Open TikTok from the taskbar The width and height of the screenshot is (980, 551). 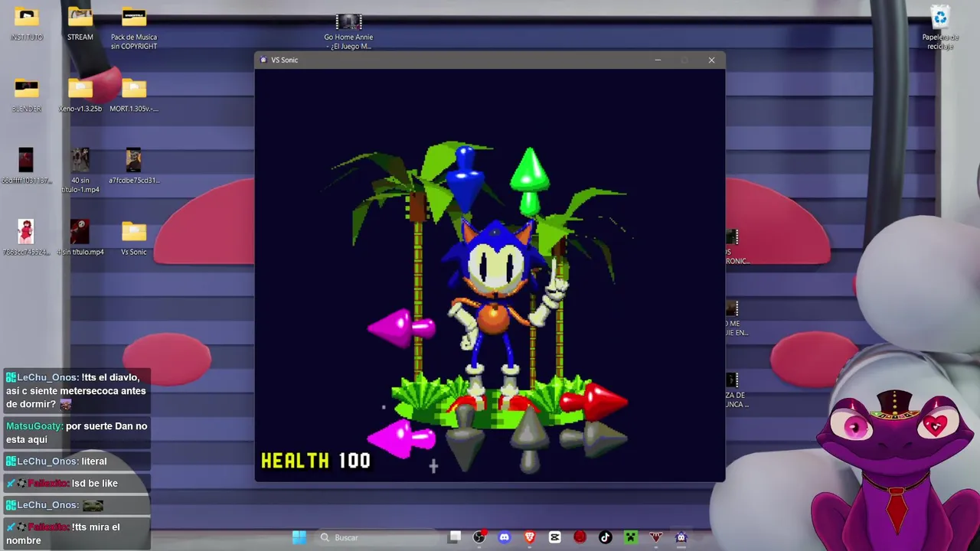click(606, 537)
